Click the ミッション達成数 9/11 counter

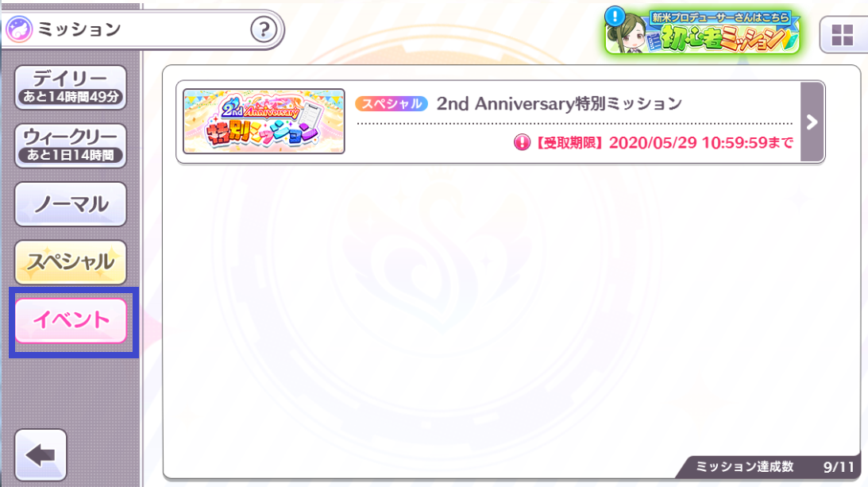(773, 467)
